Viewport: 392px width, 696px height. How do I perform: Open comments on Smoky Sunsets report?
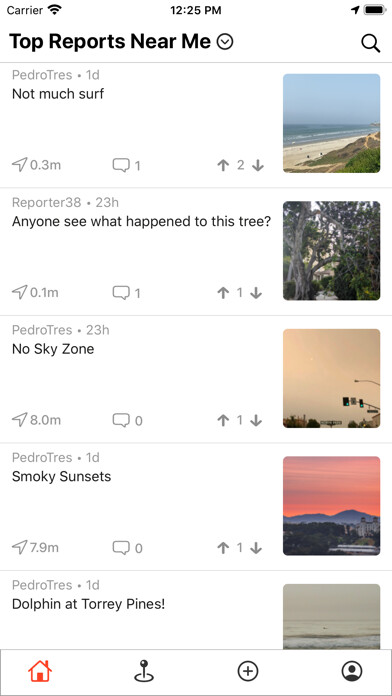pos(127,548)
